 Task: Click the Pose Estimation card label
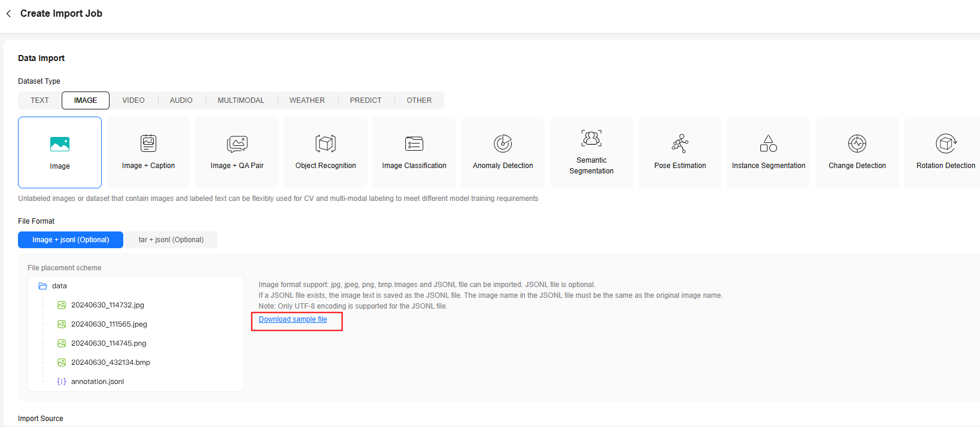[x=680, y=166]
